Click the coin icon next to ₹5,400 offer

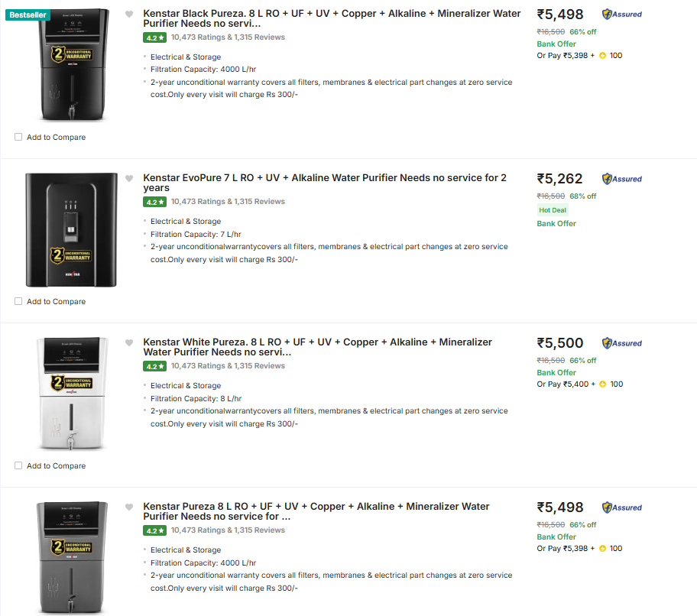coord(602,384)
